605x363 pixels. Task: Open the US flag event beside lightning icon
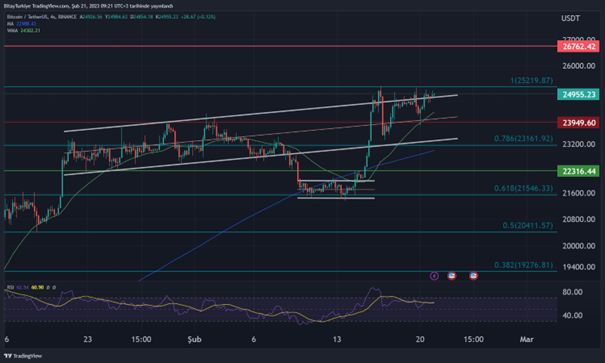(452, 276)
